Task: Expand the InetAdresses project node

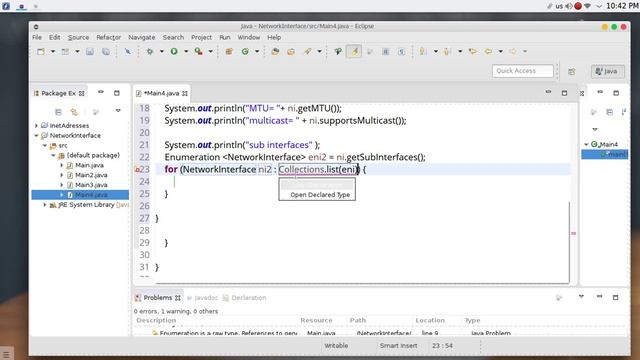Action: click(36, 126)
